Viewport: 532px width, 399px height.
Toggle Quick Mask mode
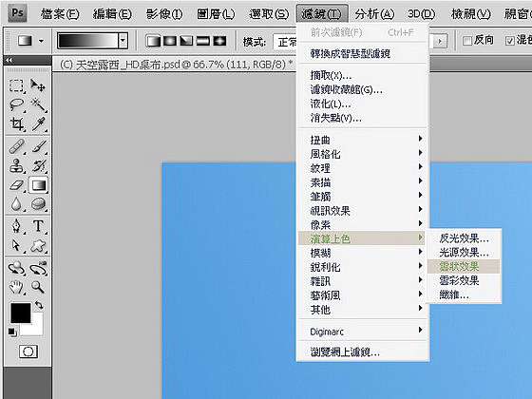point(28,351)
